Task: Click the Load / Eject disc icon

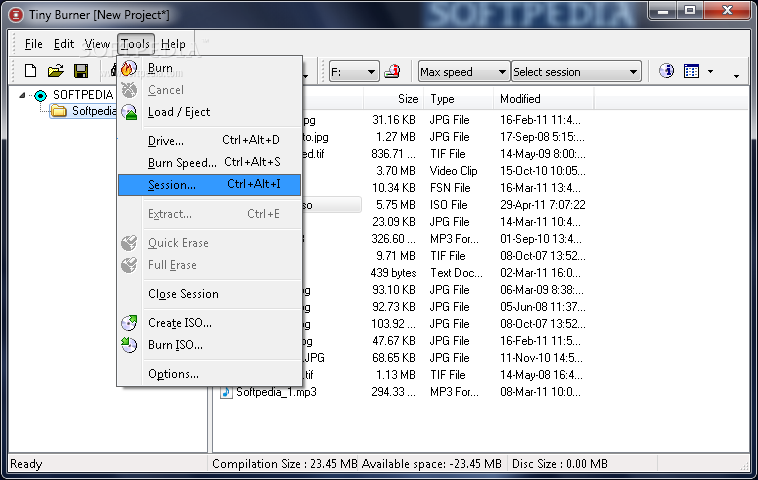Action: [129, 112]
